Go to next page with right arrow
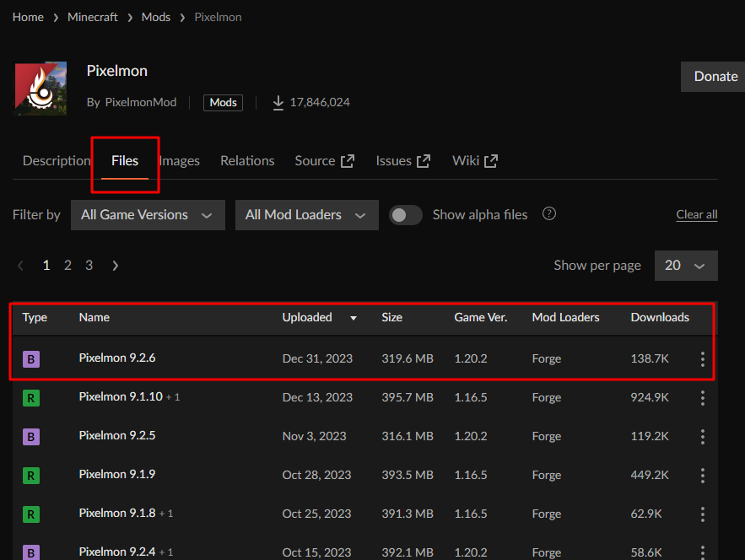The width and height of the screenshot is (745, 560). pos(115,266)
